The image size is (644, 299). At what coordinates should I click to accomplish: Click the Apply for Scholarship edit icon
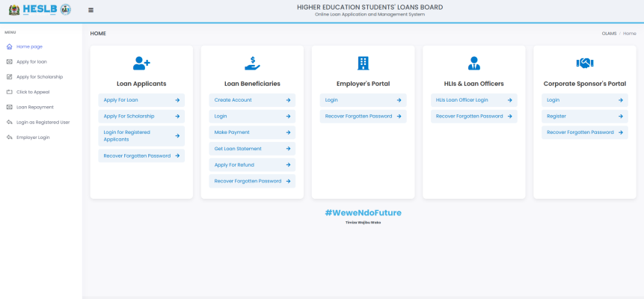pyautogui.click(x=10, y=77)
